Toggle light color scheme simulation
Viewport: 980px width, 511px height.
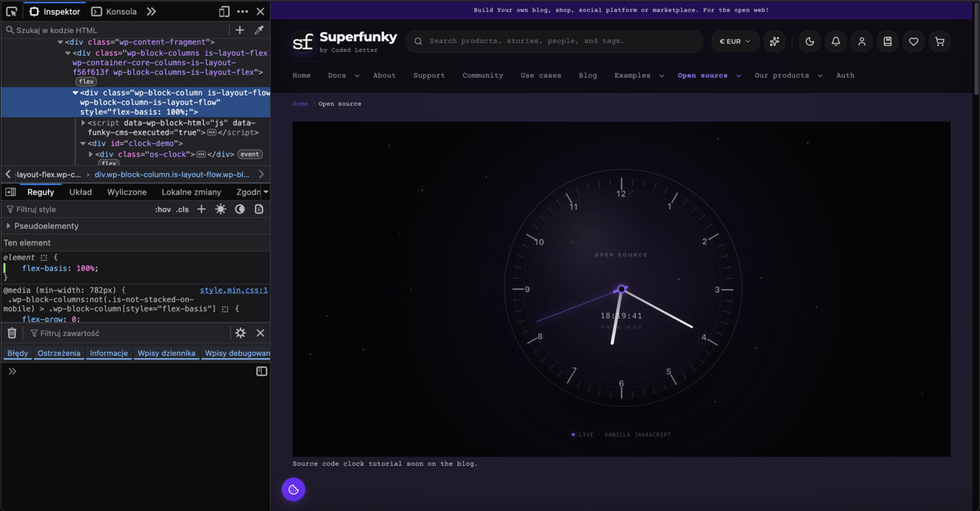220,209
